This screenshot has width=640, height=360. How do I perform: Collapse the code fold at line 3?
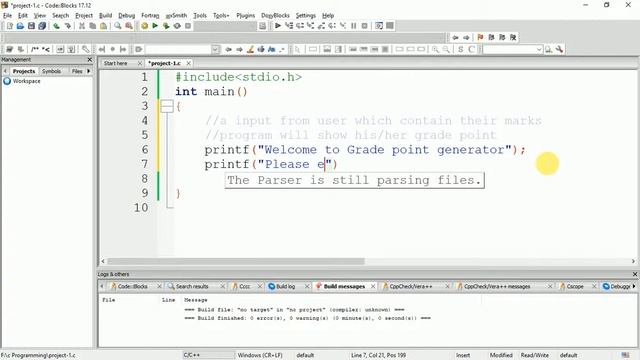point(167,107)
